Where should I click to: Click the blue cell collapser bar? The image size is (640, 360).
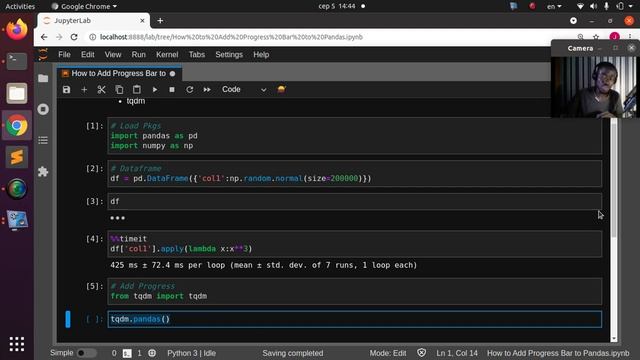pyautogui.click(x=68, y=319)
